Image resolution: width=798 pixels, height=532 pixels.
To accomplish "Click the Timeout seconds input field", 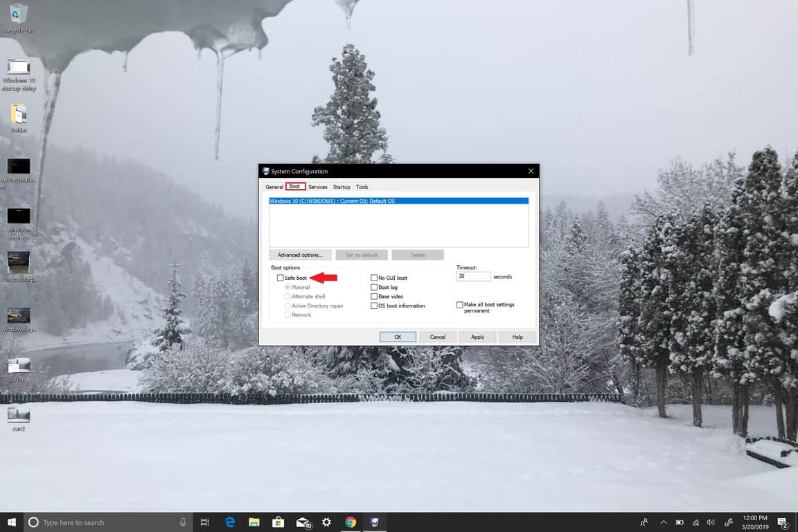I will [x=473, y=276].
